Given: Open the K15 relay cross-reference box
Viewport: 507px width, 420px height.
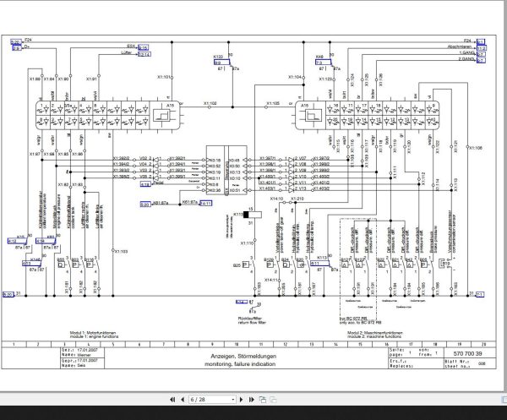Looking at the screenshot, I should tap(17, 241).
